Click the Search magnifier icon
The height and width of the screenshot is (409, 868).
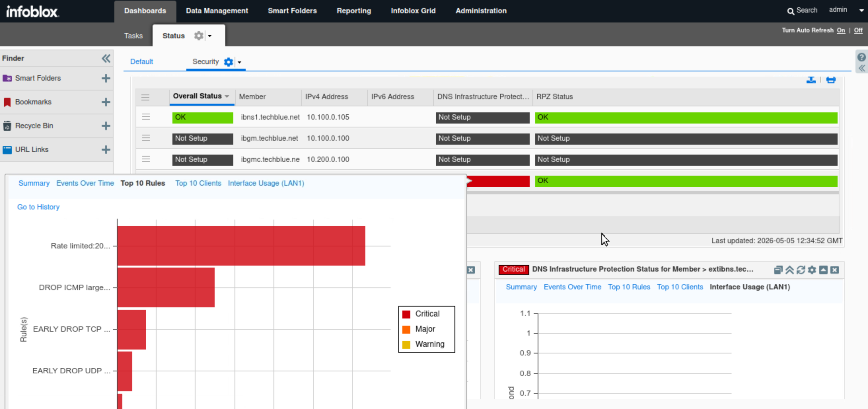[x=790, y=11]
